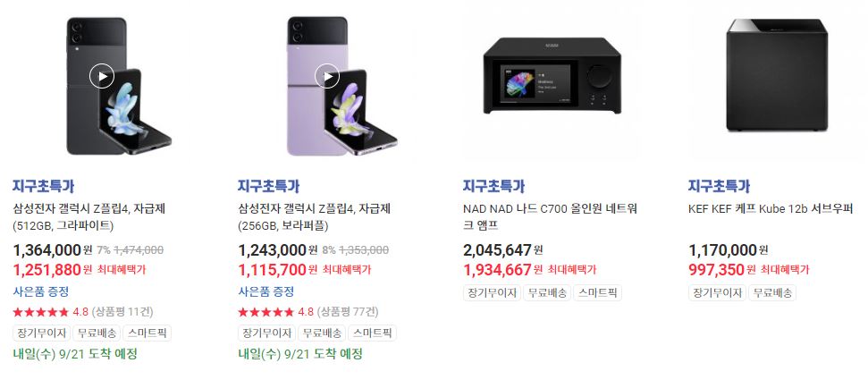Open Galaxy Z Flip4 256GB 보라퍼플 title
Viewport: 868px width, 388px height.
point(315,217)
